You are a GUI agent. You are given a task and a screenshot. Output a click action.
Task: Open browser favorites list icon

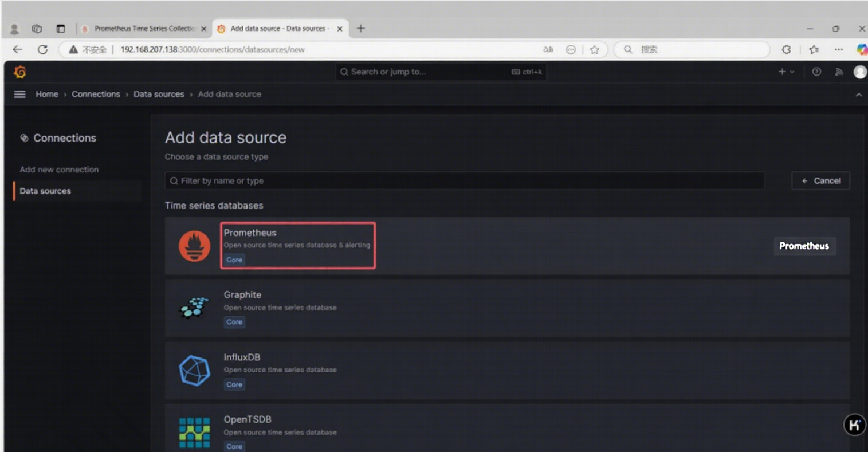click(814, 50)
